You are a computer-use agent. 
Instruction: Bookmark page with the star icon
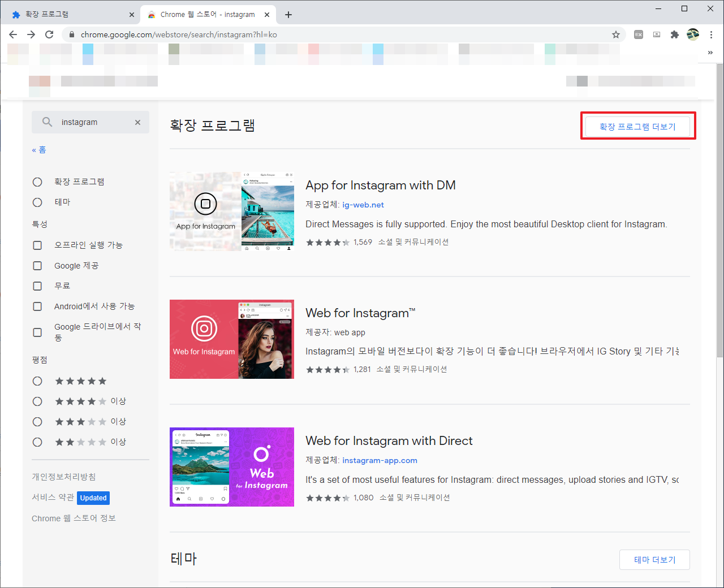point(616,34)
